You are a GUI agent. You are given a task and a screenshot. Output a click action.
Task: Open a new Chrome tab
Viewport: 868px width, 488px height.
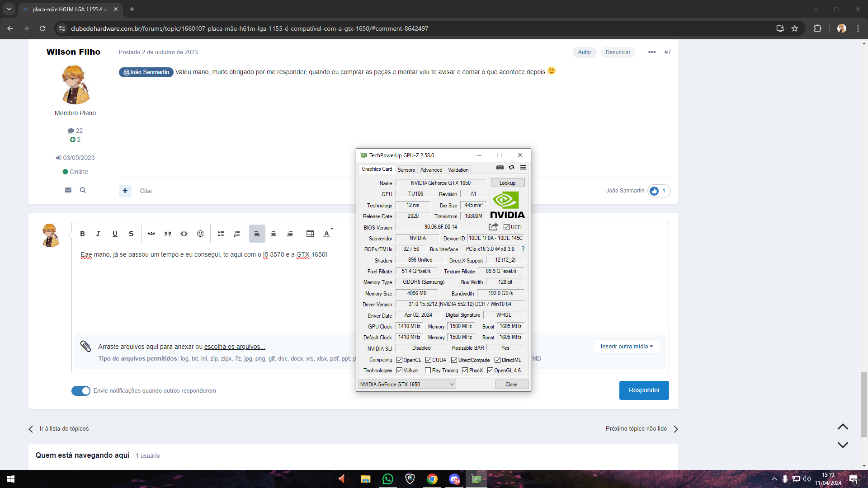[132, 9]
